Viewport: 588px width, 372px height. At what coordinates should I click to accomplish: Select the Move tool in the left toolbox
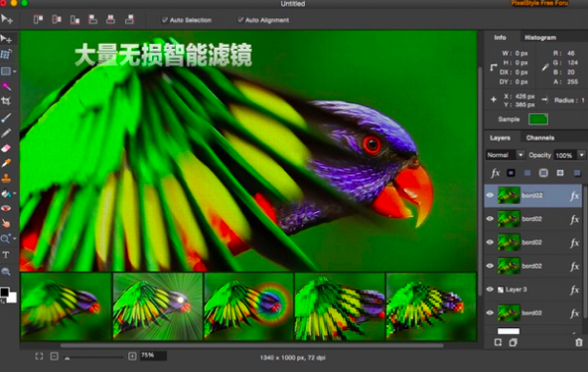[6, 39]
